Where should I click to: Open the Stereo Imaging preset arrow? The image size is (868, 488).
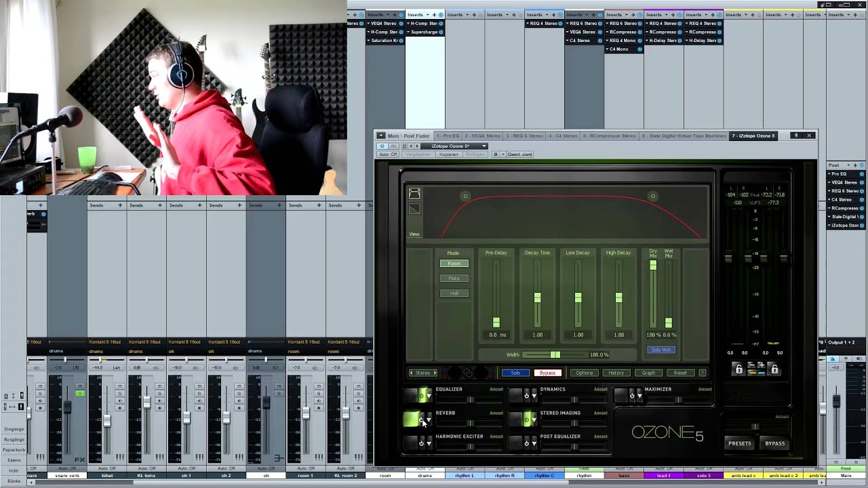[534, 420]
